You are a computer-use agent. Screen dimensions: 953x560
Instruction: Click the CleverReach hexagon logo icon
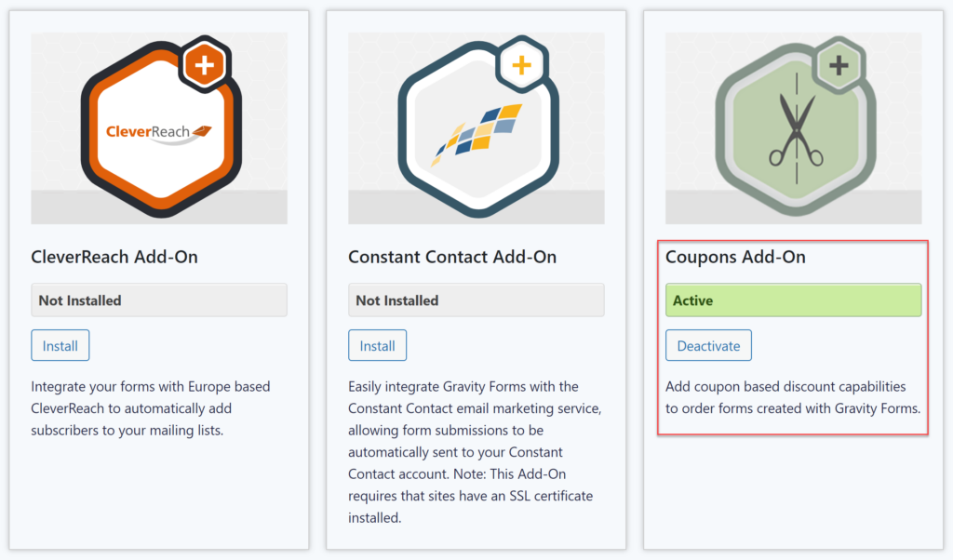pyautogui.click(x=158, y=121)
